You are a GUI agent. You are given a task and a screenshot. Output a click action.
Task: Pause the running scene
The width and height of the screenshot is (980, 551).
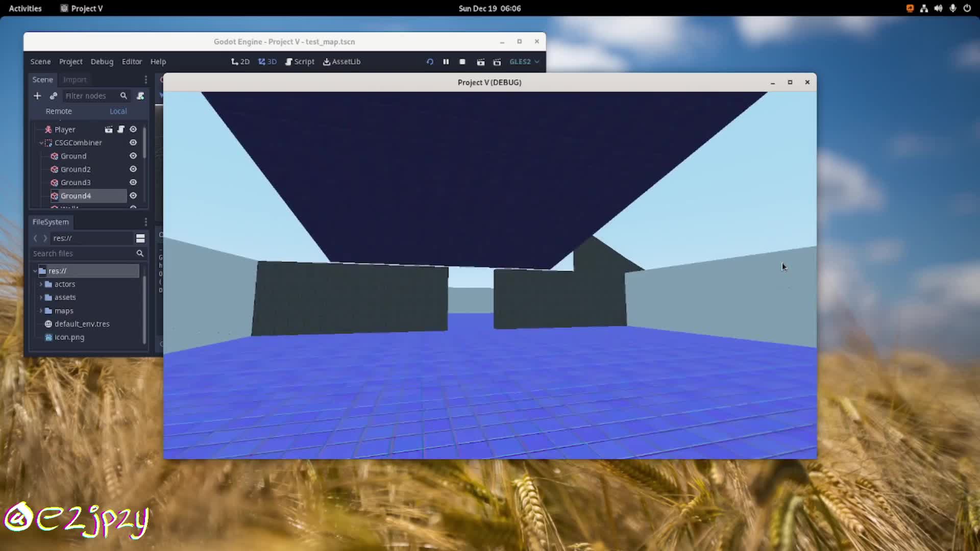[446, 61]
